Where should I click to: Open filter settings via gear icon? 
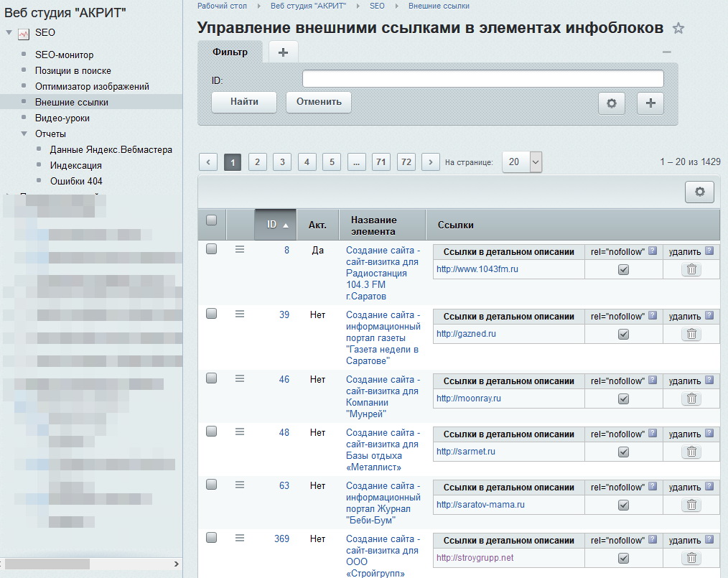611,103
